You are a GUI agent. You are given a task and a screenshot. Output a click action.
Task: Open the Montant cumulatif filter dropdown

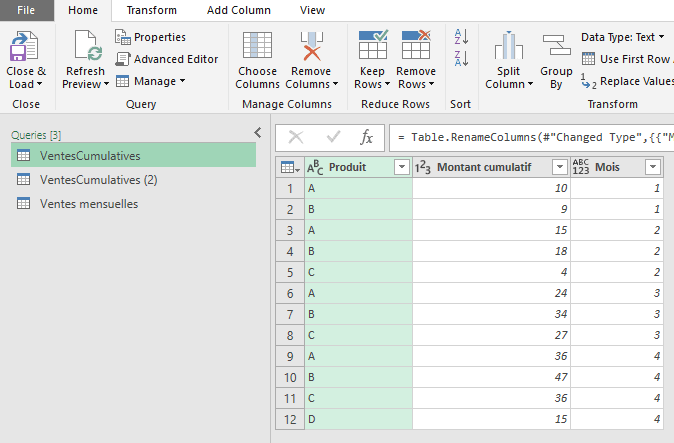coord(560,167)
